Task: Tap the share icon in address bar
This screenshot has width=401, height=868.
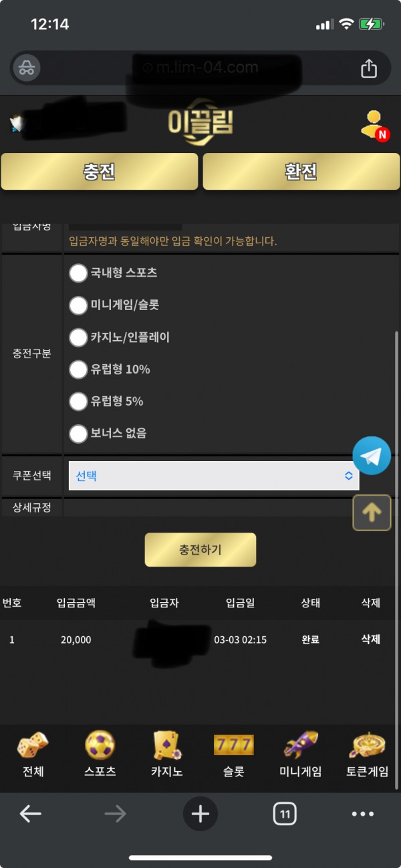Action: (369, 68)
